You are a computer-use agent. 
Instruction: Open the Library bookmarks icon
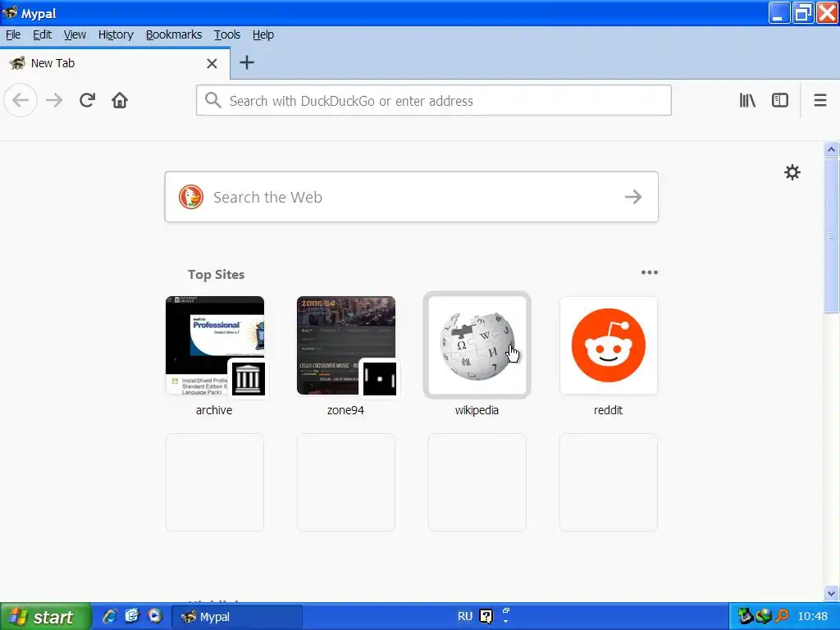pos(747,100)
